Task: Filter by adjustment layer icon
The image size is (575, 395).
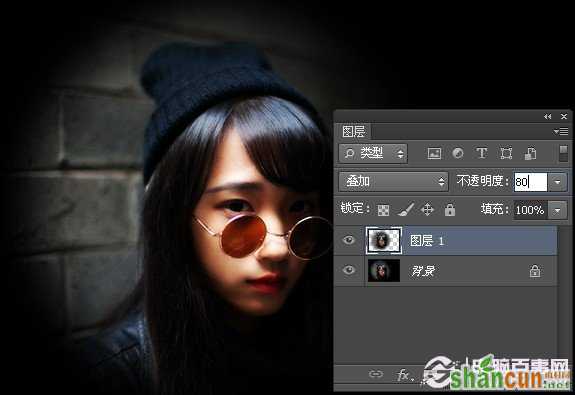Action: (458, 153)
